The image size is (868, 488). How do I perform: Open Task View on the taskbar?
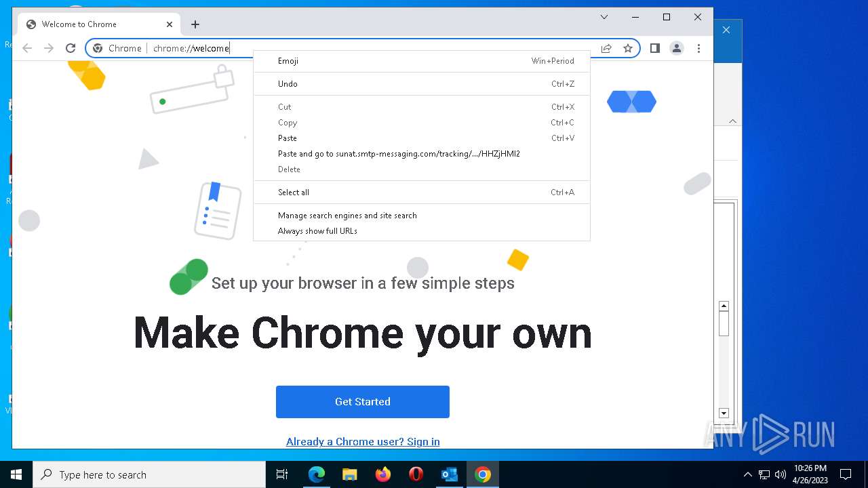point(282,474)
